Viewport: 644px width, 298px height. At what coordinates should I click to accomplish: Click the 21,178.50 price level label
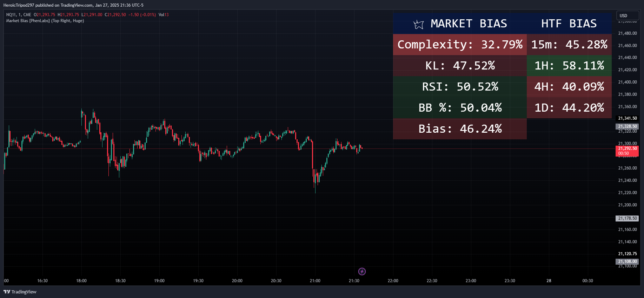click(627, 218)
